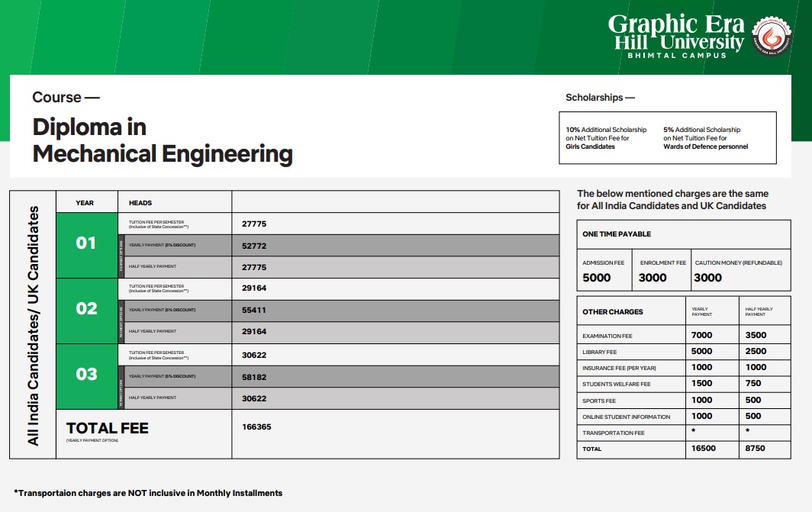
Task: Click year 02 Yearly Payment (5% discount) label
Action: coord(162,310)
